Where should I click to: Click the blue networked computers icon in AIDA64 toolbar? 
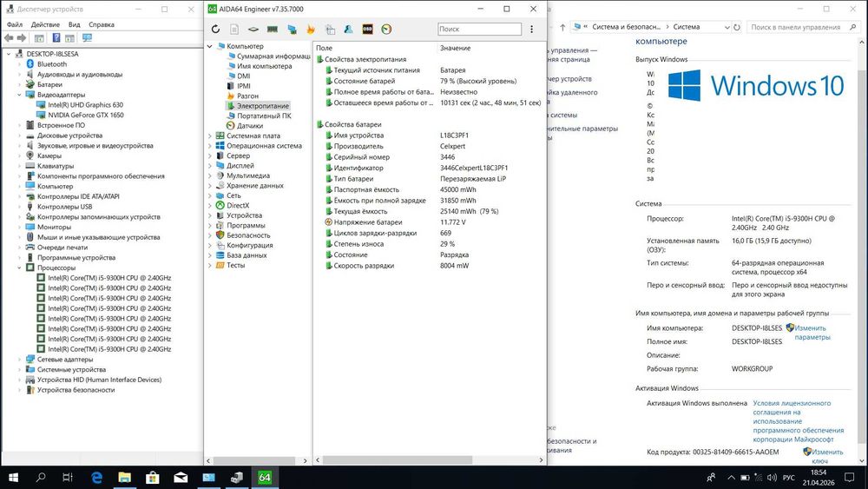point(292,30)
